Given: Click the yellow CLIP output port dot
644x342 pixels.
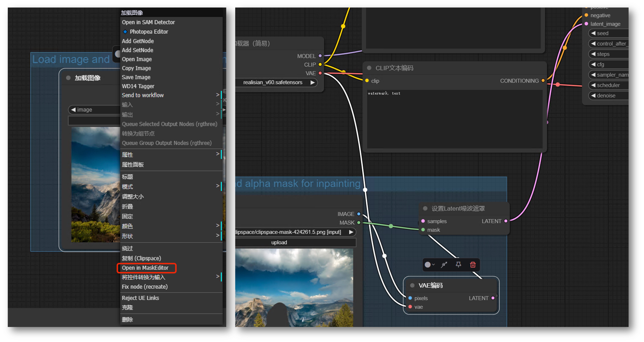Looking at the screenshot, I should pos(320,64).
